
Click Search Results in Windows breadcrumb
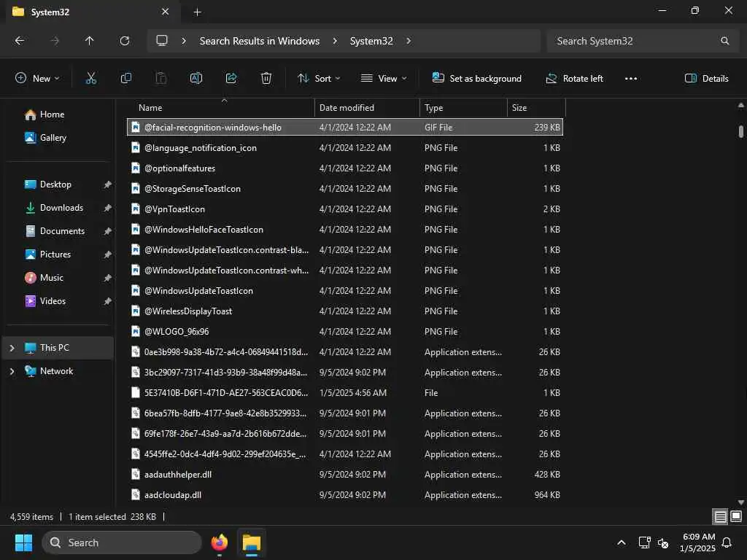pos(260,41)
